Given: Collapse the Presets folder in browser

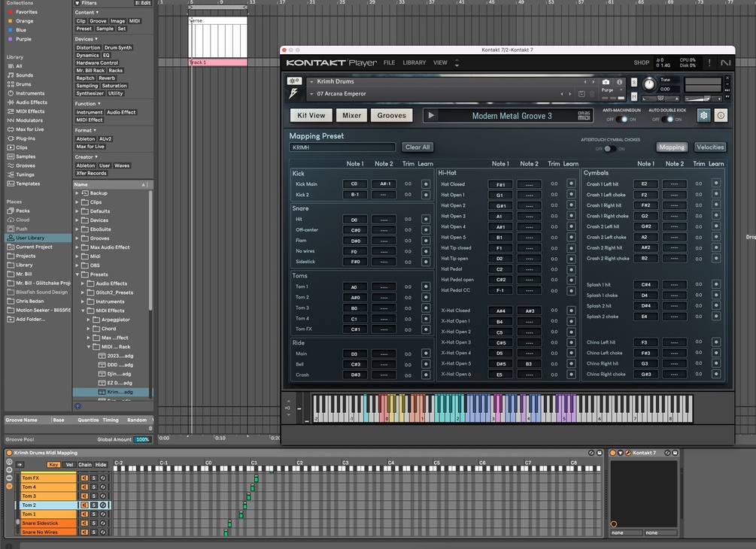Looking at the screenshot, I should point(77,274).
